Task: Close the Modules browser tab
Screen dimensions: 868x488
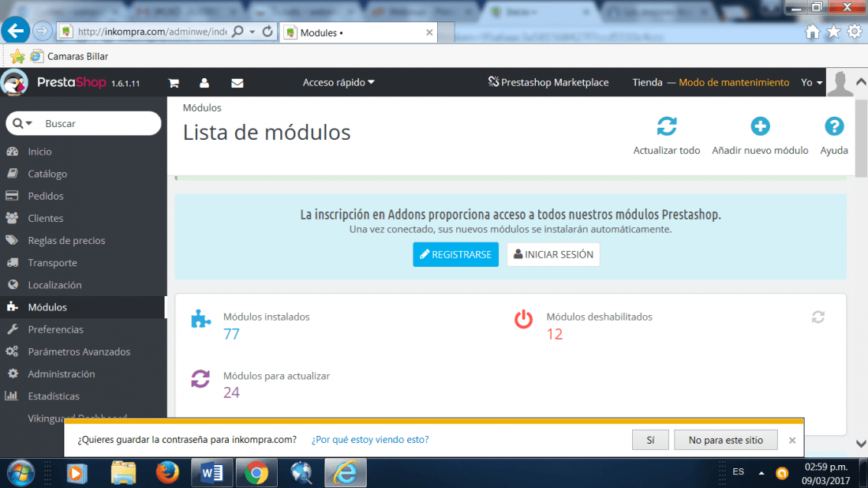Action: click(429, 32)
